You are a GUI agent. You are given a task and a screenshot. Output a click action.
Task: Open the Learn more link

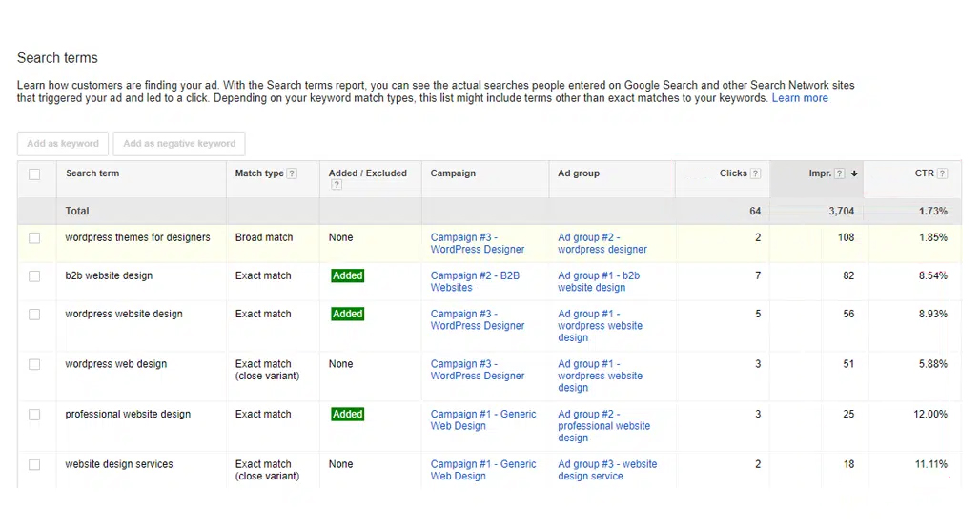pyautogui.click(x=800, y=98)
